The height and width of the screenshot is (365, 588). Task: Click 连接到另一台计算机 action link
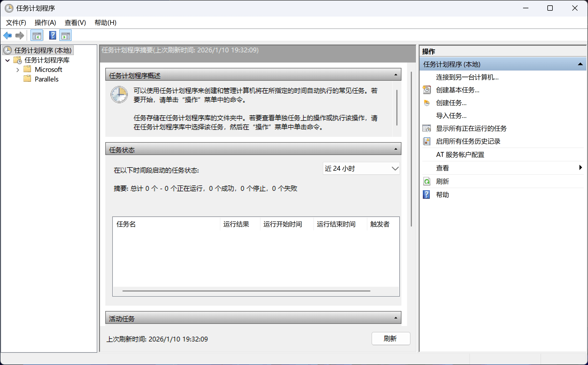tap(467, 77)
